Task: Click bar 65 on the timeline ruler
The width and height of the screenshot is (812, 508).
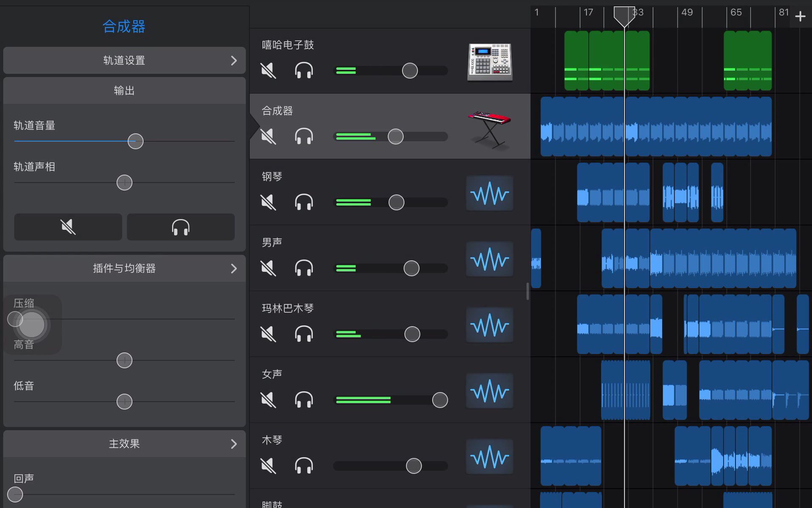Action: click(736, 12)
